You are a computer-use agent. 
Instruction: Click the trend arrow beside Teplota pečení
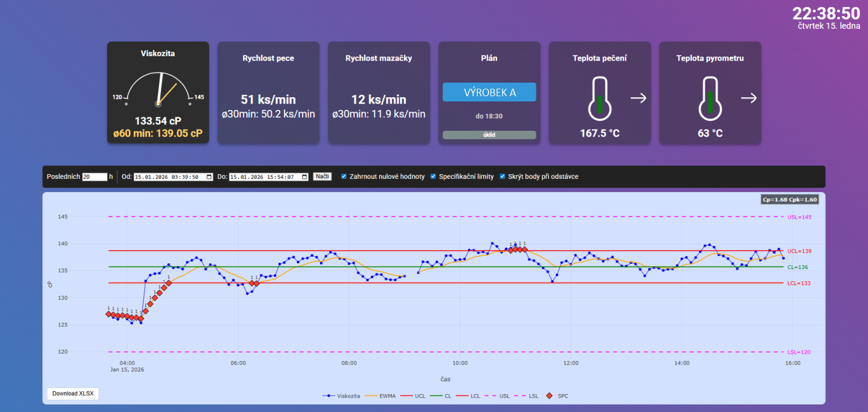638,98
